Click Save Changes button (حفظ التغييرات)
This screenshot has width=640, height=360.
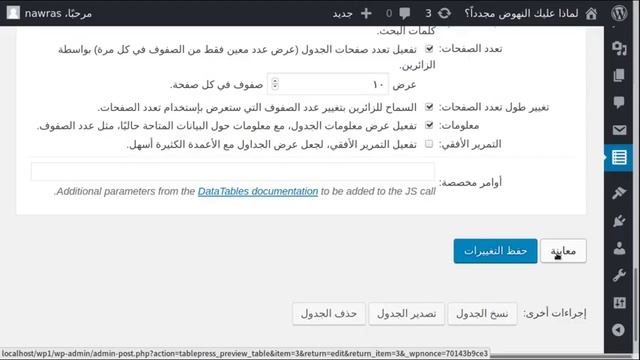(x=496, y=251)
